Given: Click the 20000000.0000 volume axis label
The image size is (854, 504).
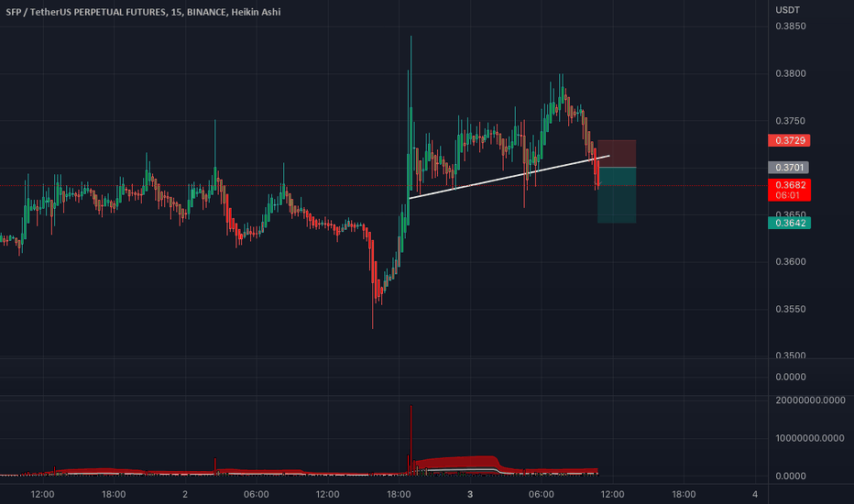Looking at the screenshot, I should [x=810, y=400].
